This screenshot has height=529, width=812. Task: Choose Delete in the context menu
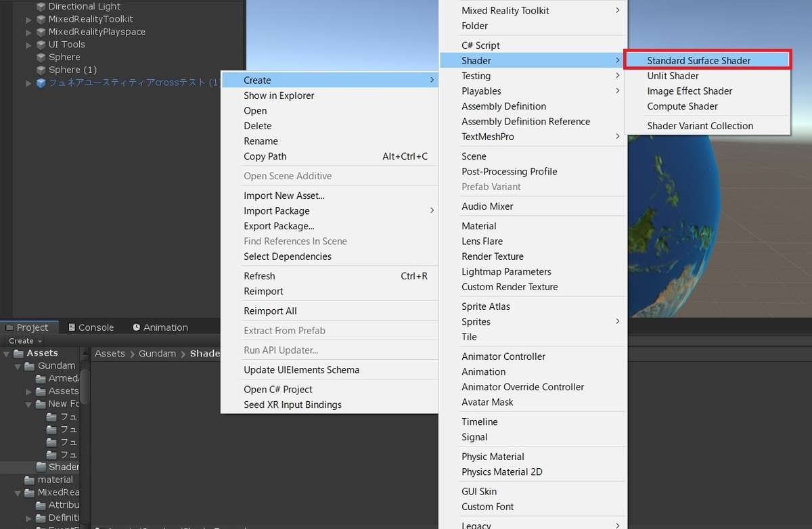click(330, 126)
